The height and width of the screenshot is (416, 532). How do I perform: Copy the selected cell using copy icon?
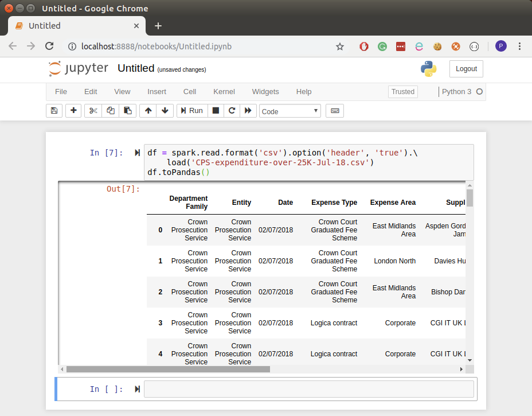[110, 110]
